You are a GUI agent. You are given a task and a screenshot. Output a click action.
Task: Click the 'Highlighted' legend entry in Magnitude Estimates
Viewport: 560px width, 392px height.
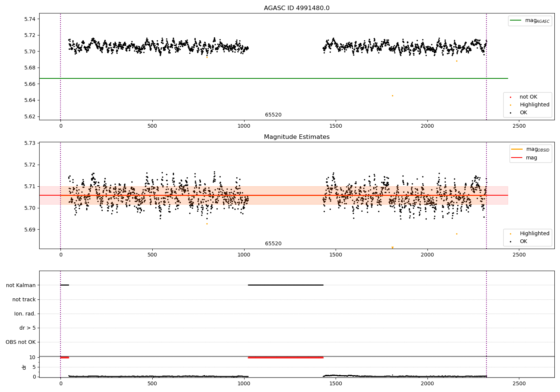point(534,234)
